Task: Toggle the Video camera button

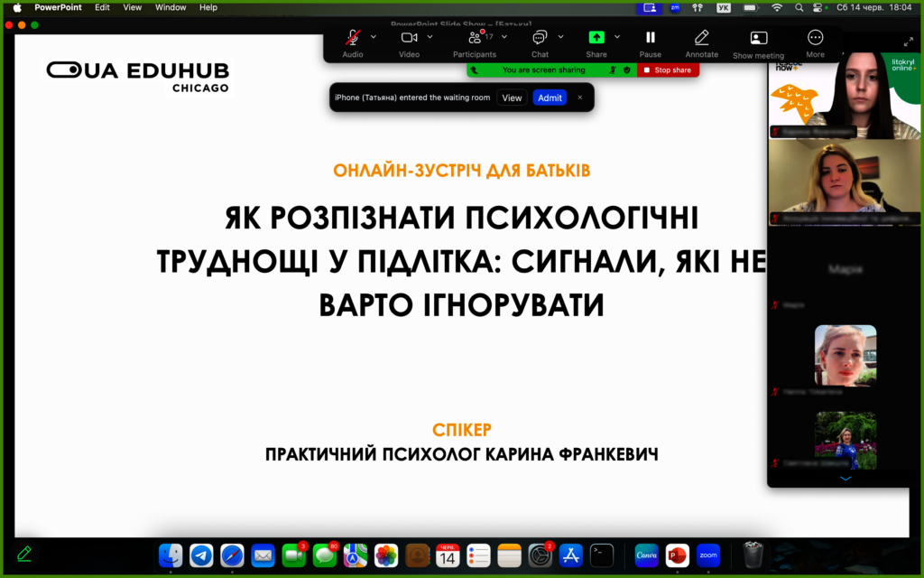Action: click(409, 38)
